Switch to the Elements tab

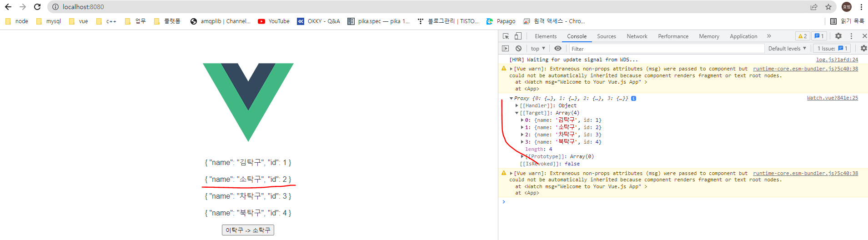[546, 36]
